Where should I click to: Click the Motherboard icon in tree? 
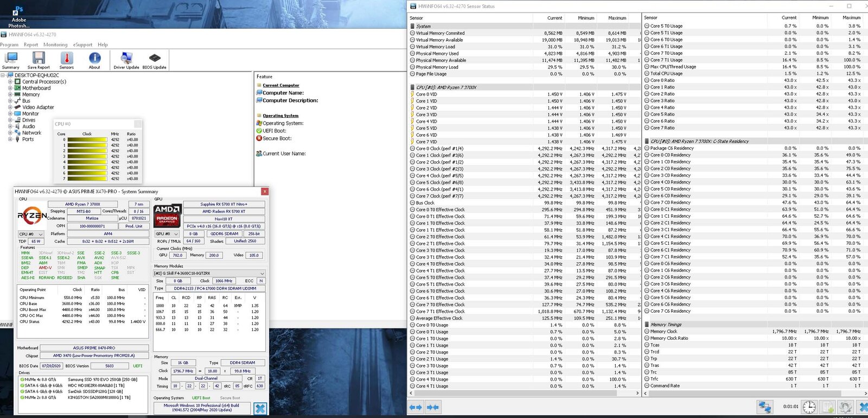18,88
